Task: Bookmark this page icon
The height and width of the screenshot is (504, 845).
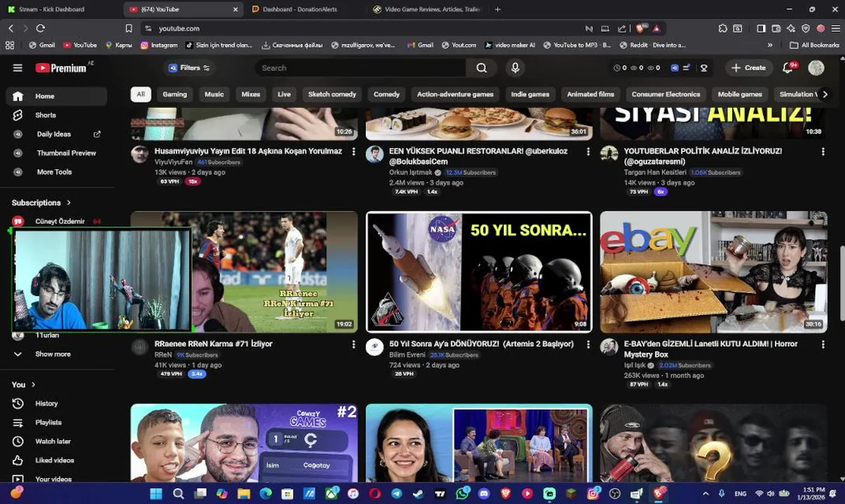Action: [128, 29]
